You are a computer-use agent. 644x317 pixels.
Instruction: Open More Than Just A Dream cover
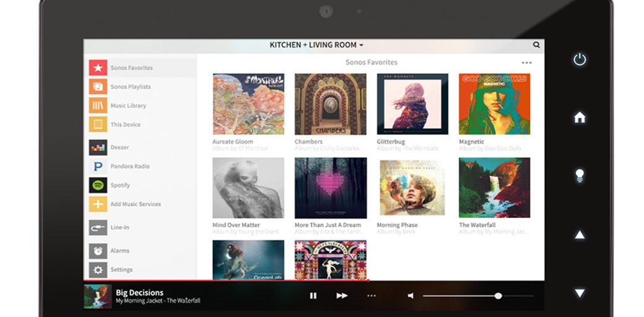click(331, 188)
